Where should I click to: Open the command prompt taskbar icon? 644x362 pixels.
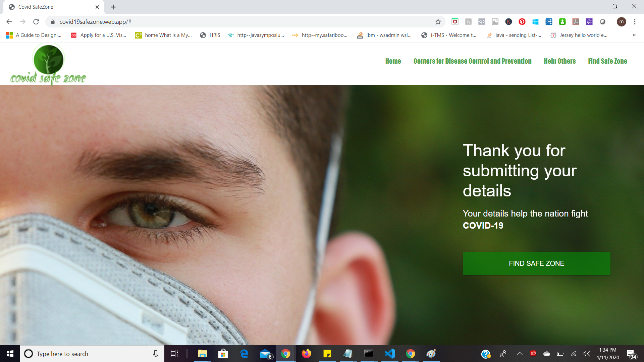pyautogui.click(x=369, y=354)
